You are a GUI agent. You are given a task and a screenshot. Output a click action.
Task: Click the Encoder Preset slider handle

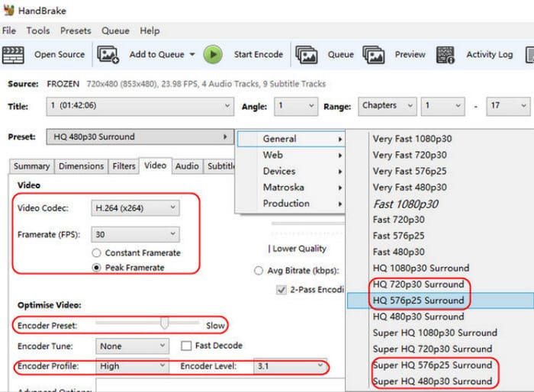[165, 322]
